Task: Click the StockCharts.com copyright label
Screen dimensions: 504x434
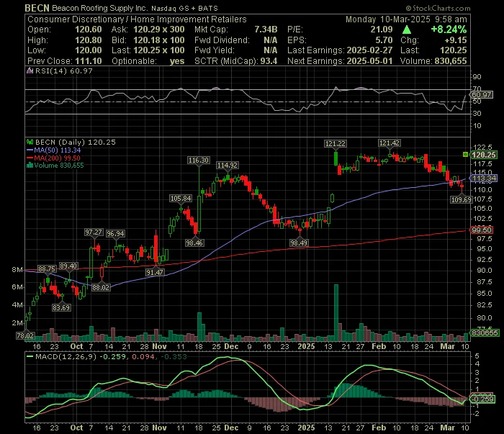Action: pos(438,8)
